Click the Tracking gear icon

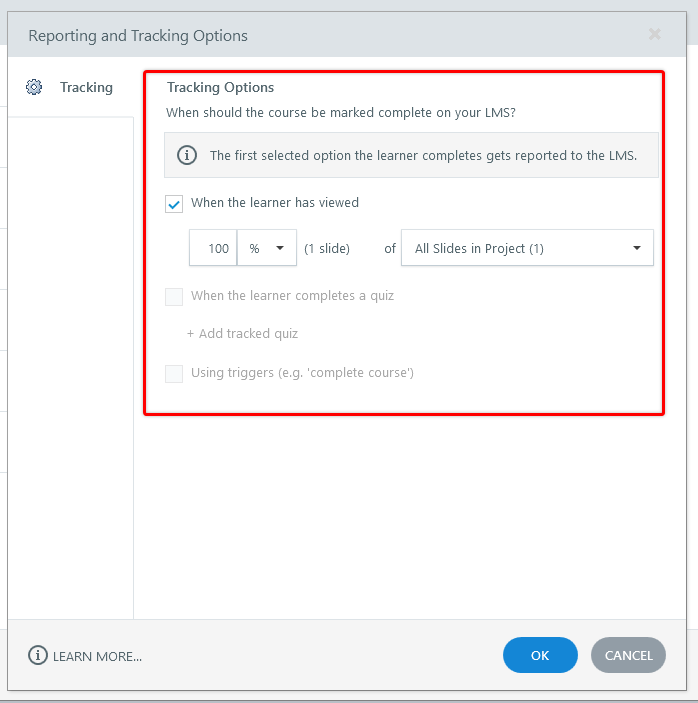34,87
